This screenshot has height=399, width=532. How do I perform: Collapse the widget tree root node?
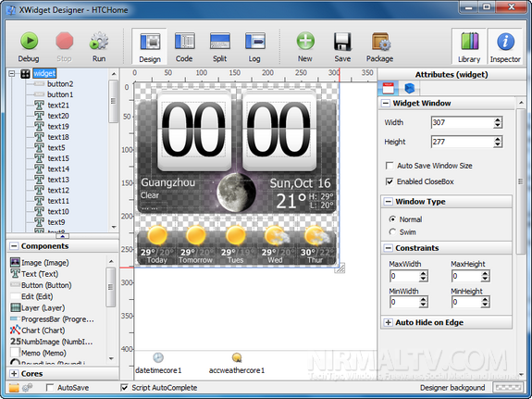tap(12, 73)
